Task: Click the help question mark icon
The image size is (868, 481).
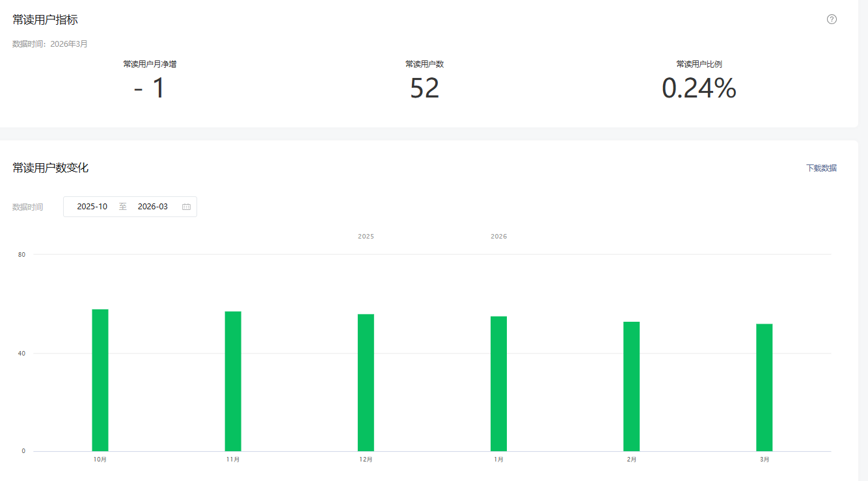Action: tap(832, 19)
